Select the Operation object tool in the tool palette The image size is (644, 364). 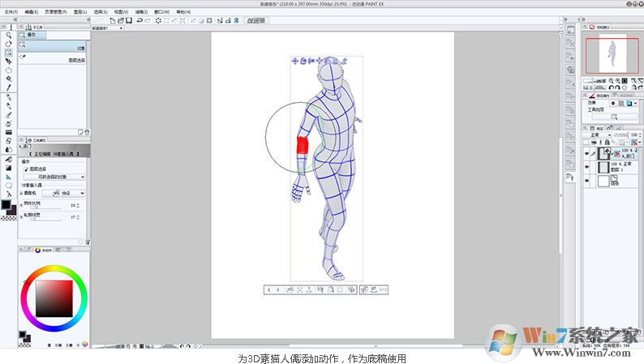(8, 53)
